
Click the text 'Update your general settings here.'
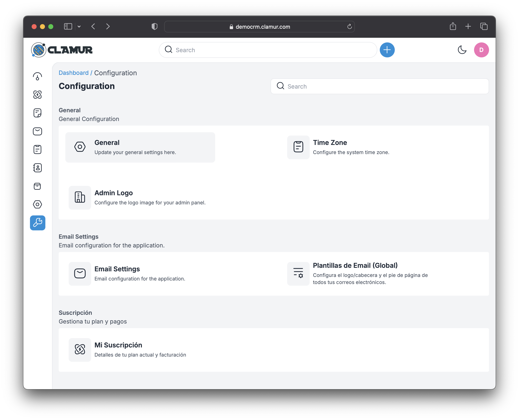(135, 152)
